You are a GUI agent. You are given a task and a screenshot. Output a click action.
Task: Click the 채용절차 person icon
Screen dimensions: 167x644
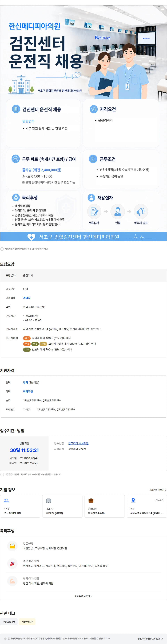click(x=91, y=198)
